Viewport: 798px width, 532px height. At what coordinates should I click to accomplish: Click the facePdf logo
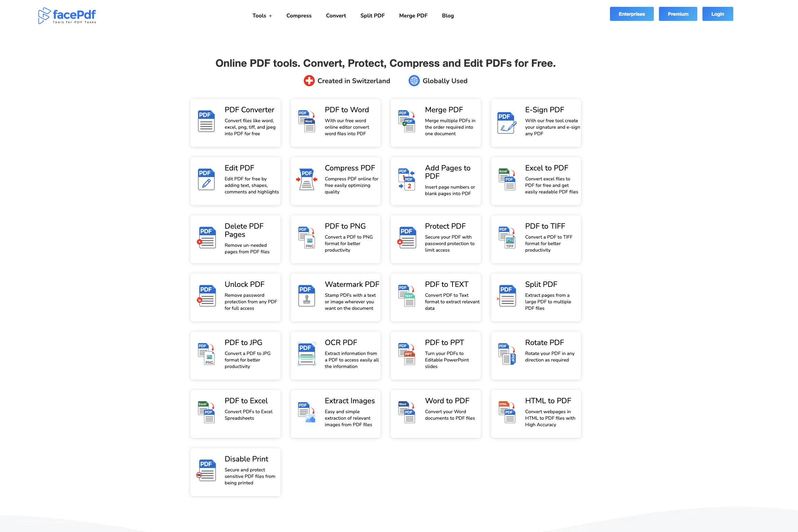(67, 15)
